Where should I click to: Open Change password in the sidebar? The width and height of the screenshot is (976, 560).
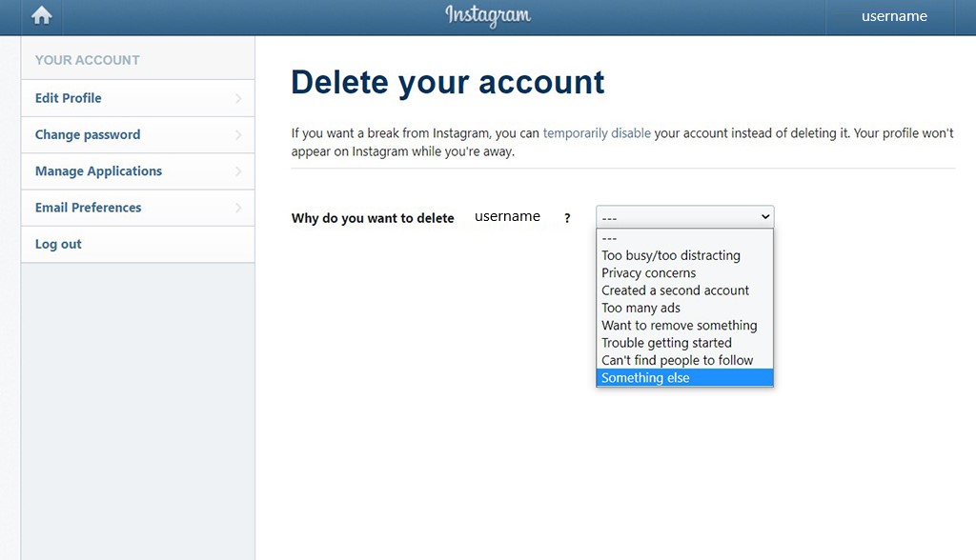[137, 134]
